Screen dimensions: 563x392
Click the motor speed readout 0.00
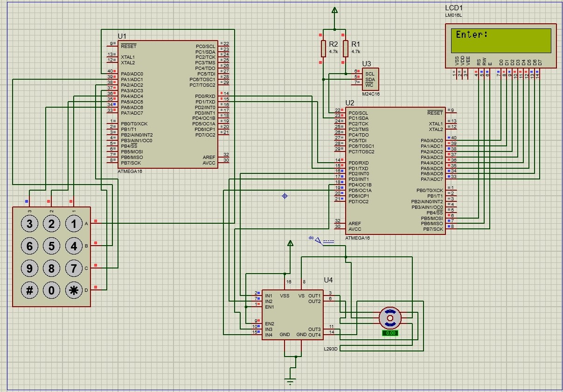point(390,333)
